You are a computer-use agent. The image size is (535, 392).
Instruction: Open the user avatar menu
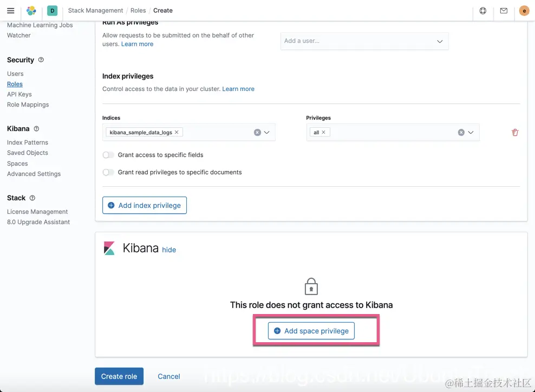[x=524, y=11]
